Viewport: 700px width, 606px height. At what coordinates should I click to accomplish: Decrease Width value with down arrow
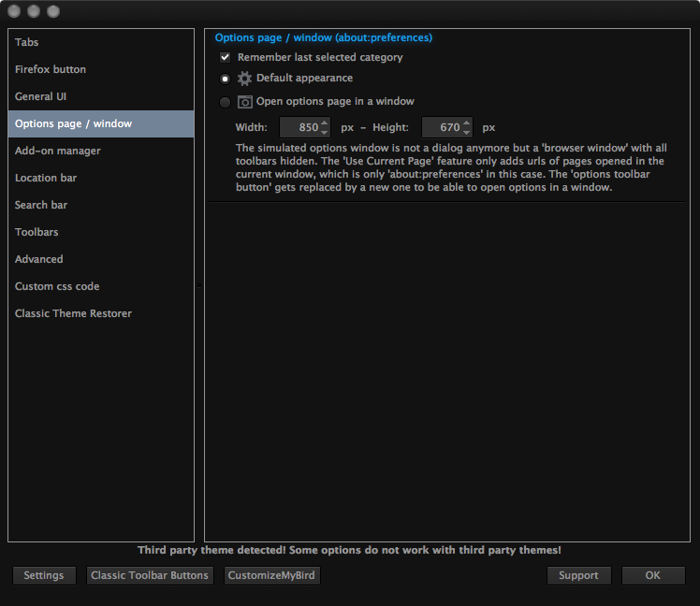(x=325, y=132)
